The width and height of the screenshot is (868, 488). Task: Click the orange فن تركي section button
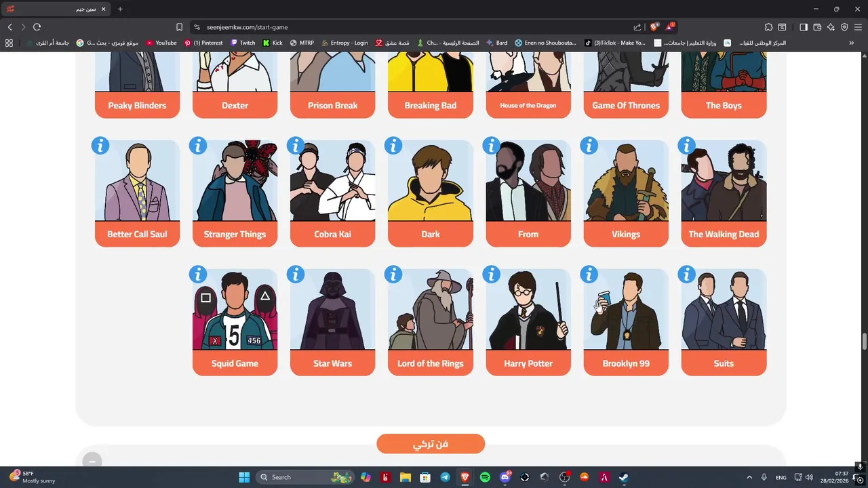431,444
